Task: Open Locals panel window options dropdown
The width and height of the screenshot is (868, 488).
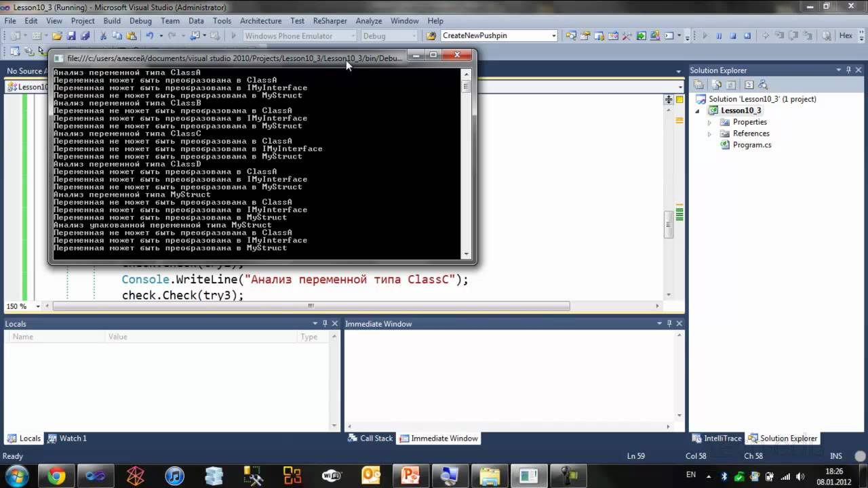Action: pyautogui.click(x=315, y=324)
